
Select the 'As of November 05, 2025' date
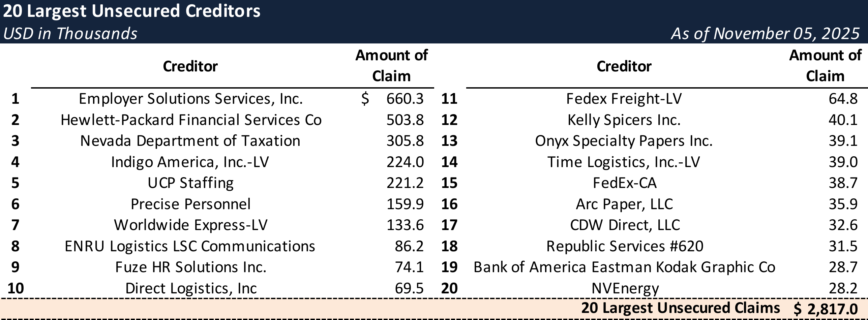tap(765, 34)
